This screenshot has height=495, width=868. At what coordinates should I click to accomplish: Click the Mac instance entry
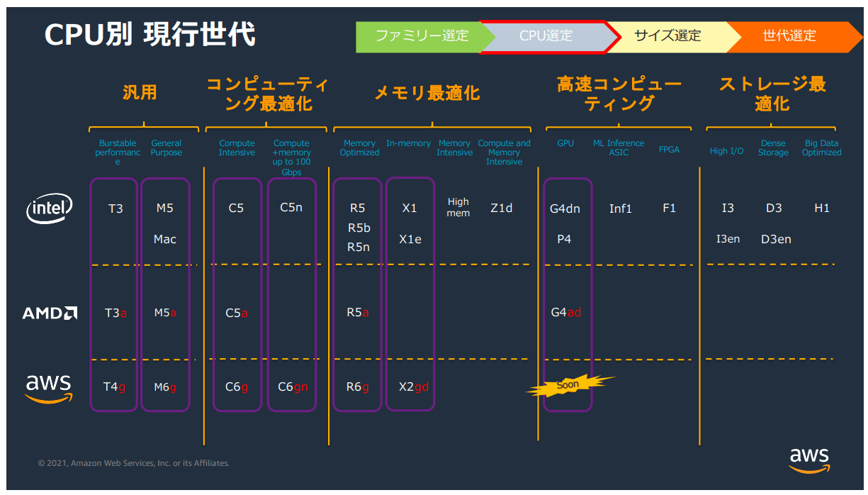pyautogui.click(x=165, y=239)
